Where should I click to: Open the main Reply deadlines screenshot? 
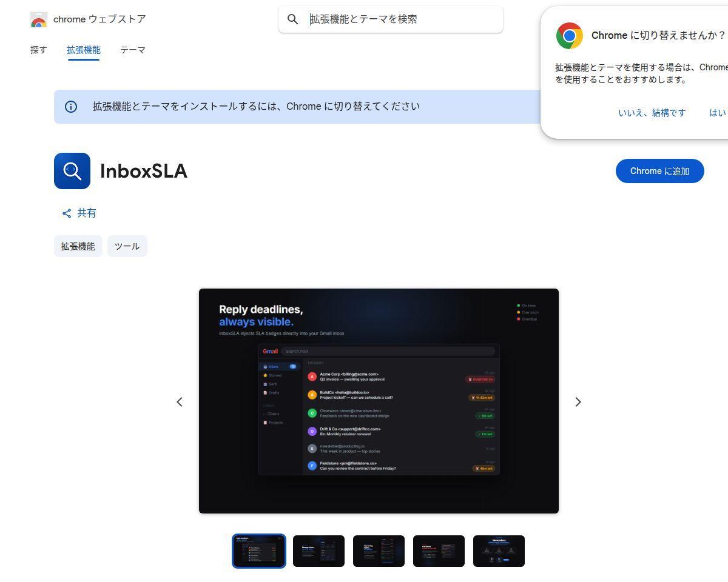pyautogui.click(x=379, y=401)
